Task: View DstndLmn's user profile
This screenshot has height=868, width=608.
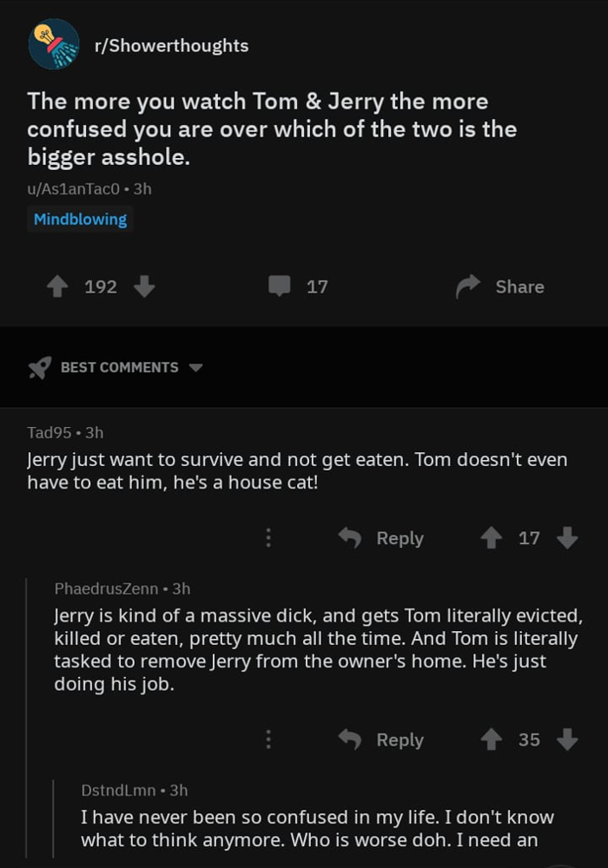Action: click(118, 790)
